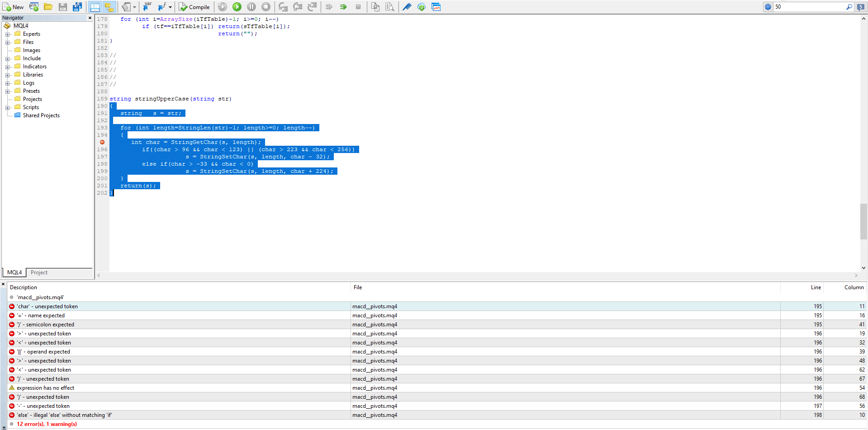868x430 pixels.
Task: Open search settings gear icon
Action: 768,7
